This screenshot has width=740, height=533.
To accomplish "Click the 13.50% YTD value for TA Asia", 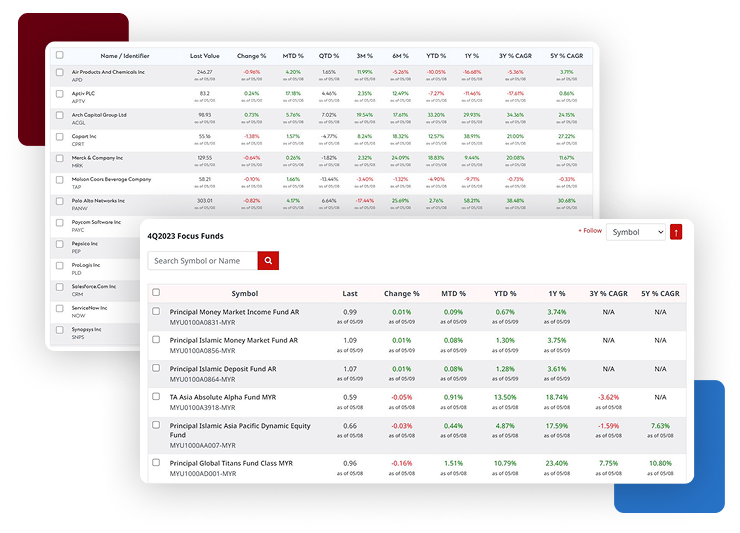I will (x=505, y=397).
